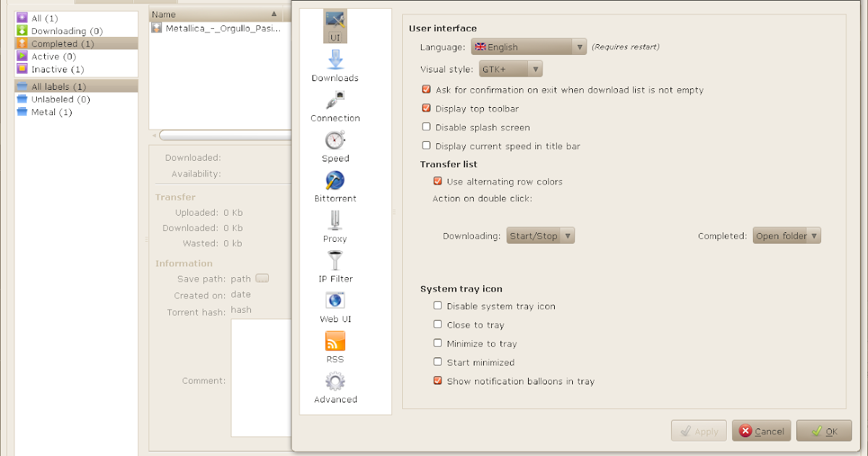Select the Completed (1) filter icon
The height and width of the screenshot is (456, 868).
[x=22, y=43]
